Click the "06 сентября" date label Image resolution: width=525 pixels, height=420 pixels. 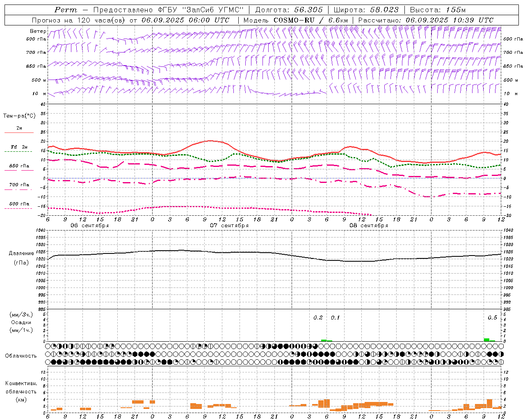coord(90,226)
